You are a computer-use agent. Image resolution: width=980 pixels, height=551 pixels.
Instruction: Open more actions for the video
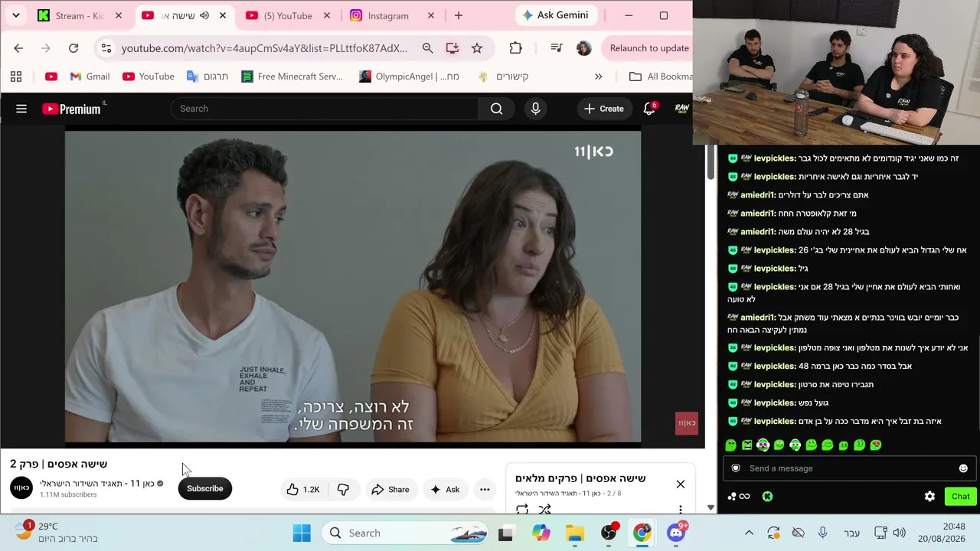pyautogui.click(x=485, y=490)
